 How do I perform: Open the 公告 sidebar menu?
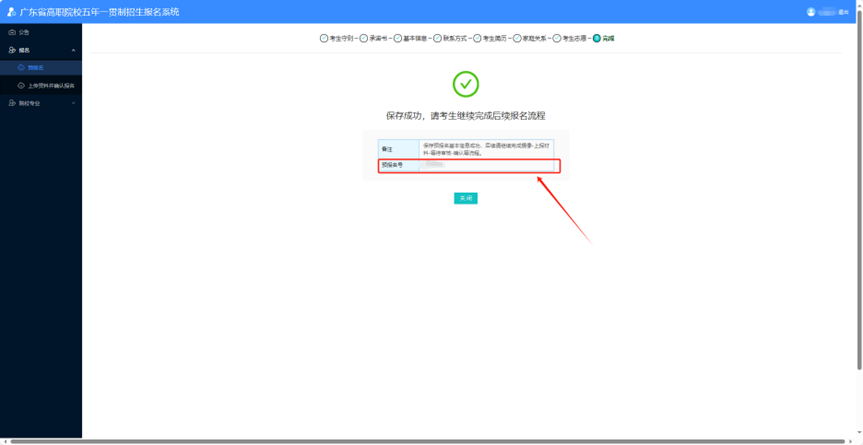pyautogui.click(x=25, y=32)
